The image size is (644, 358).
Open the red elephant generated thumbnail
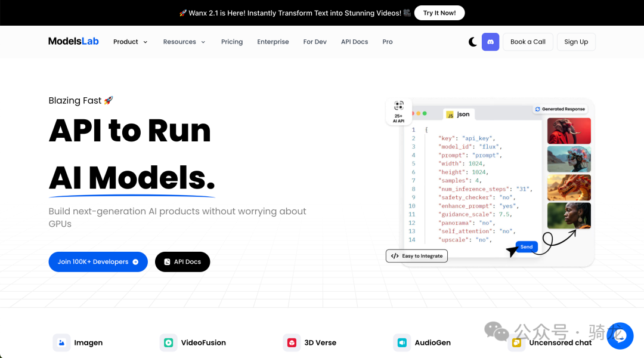tap(569, 131)
